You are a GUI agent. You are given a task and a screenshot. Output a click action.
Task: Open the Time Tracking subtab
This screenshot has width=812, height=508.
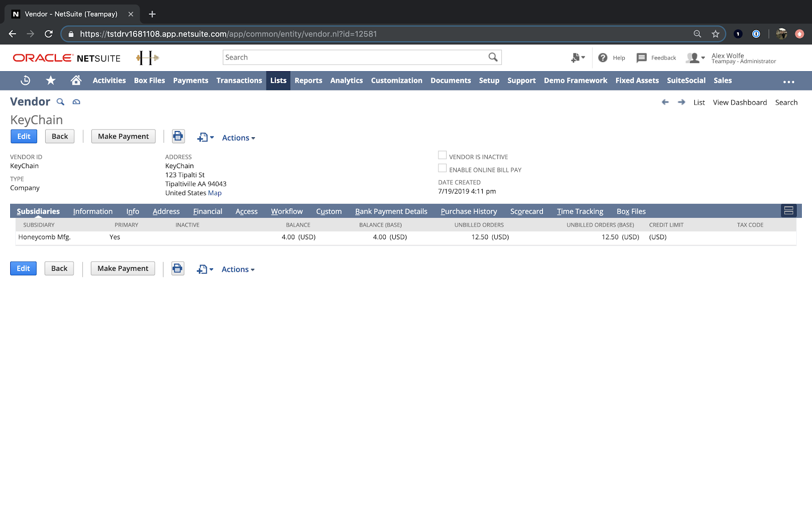[x=580, y=211]
